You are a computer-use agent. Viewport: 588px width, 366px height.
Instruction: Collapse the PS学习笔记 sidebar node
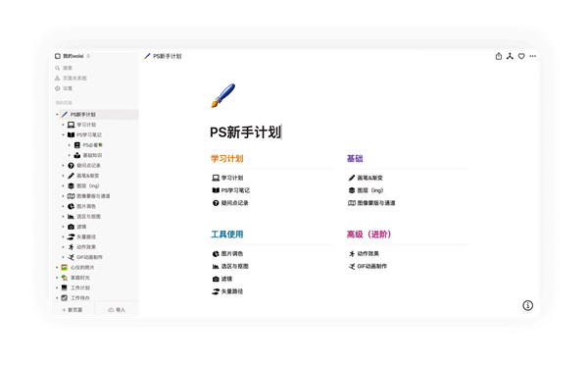click(63, 134)
